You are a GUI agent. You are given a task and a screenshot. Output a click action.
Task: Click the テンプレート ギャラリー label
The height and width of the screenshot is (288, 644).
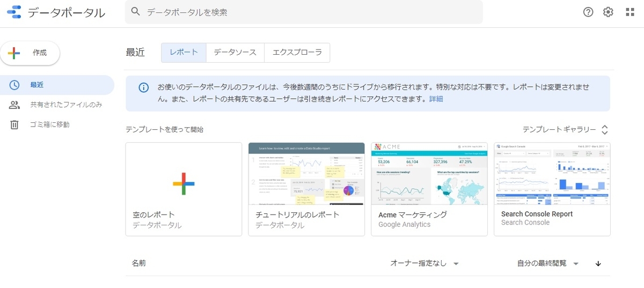[x=559, y=130]
